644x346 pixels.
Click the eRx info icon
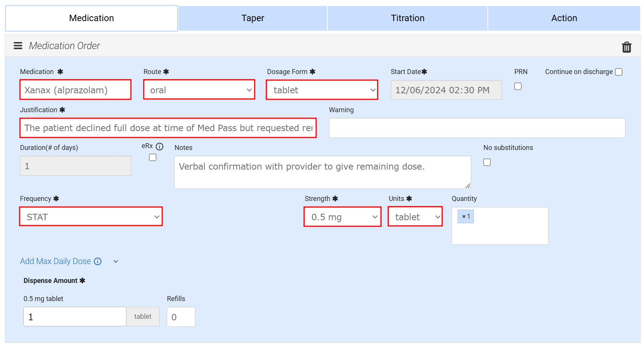[x=160, y=146]
